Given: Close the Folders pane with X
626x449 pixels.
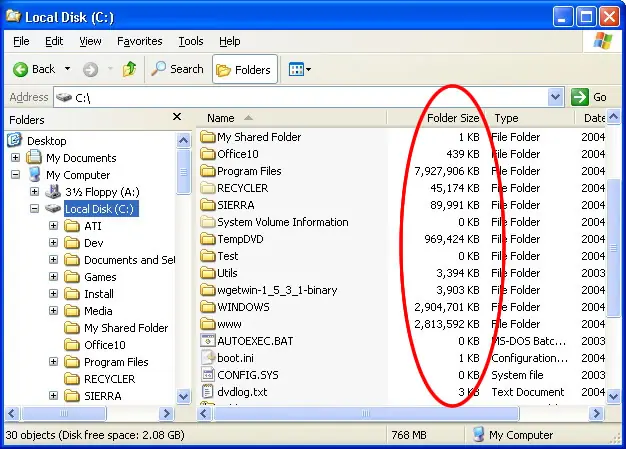Looking at the screenshot, I should (x=177, y=117).
